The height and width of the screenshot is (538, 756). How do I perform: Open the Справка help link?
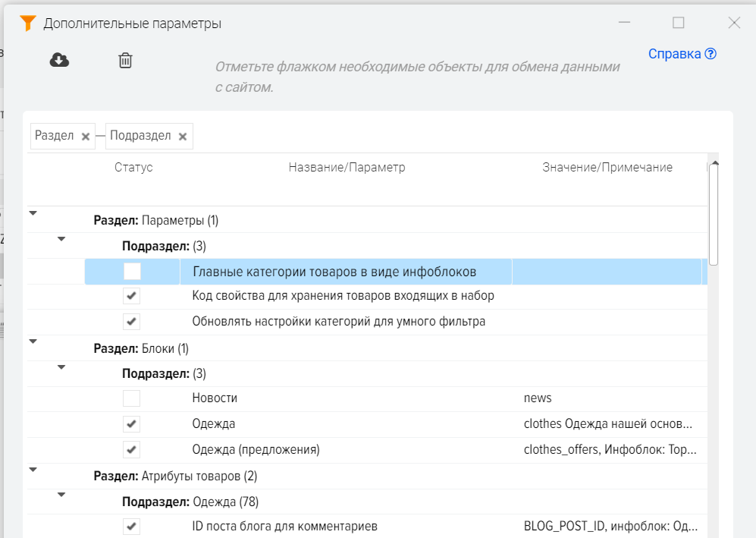point(682,54)
